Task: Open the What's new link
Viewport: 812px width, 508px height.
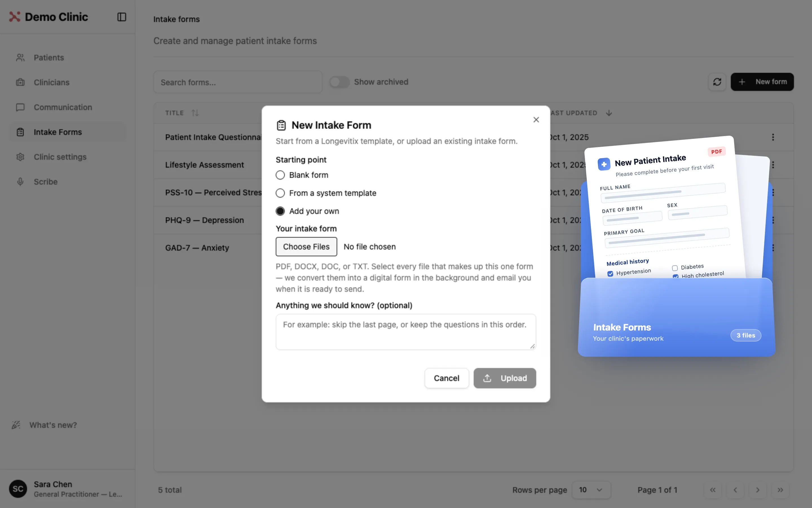Action: pos(53,425)
